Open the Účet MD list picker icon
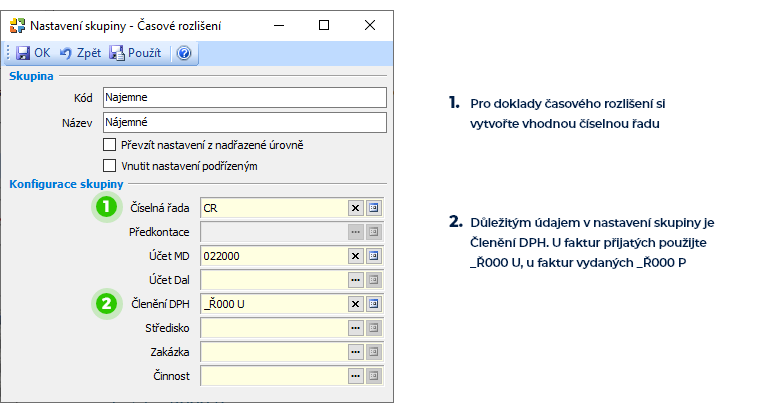The image size is (783, 413). [x=374, y=256]
